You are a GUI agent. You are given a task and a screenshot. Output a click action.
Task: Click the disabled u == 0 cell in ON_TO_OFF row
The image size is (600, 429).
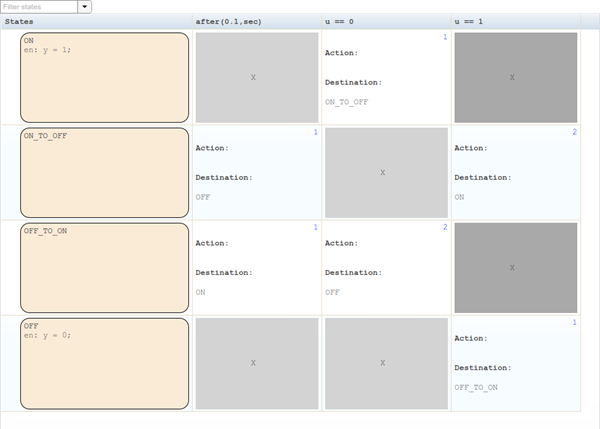click(x=386, y=173)
